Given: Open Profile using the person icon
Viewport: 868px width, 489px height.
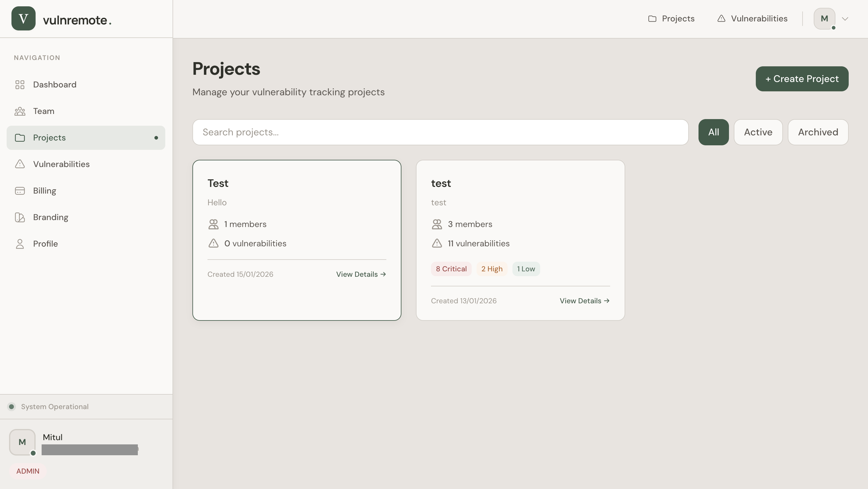Looking at the screenshot, I should 20,244.
